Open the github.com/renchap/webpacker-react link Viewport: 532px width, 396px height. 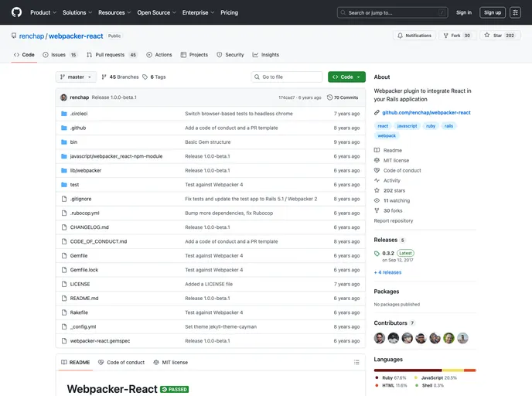click(426, 113)
